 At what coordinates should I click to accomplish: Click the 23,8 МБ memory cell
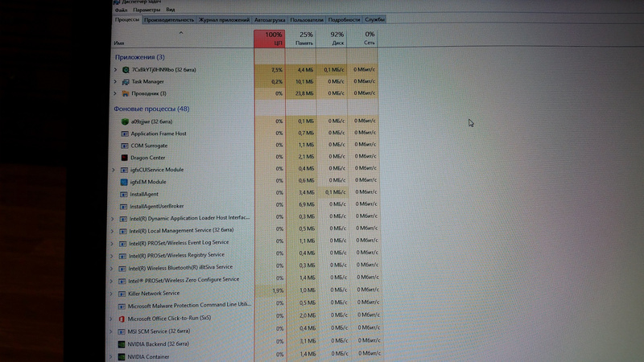(x=300, y=93)
